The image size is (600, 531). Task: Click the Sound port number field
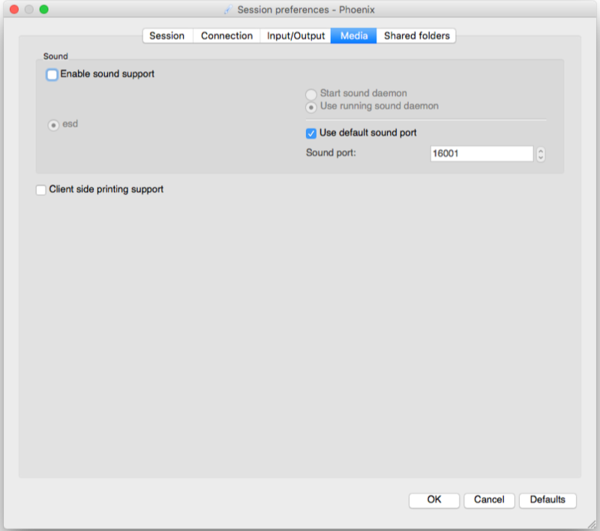(x=481, y=154)
